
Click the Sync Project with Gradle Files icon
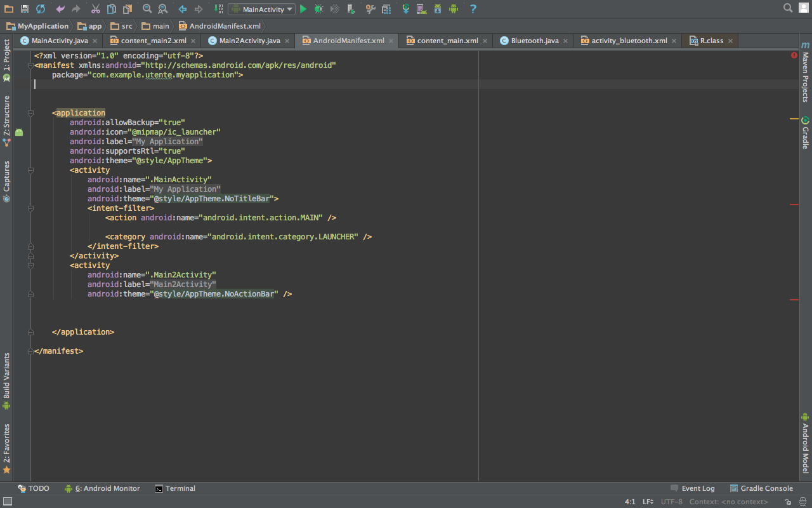point(406,9)
